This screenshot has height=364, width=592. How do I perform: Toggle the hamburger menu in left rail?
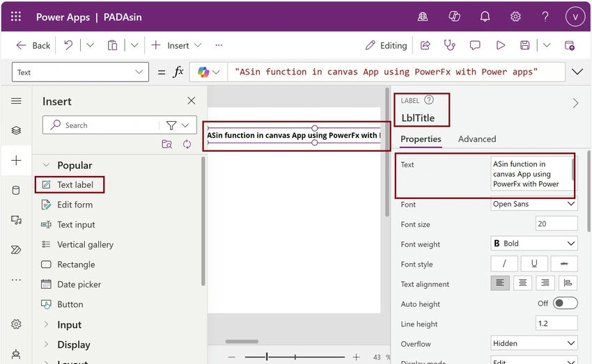(16, 101)
